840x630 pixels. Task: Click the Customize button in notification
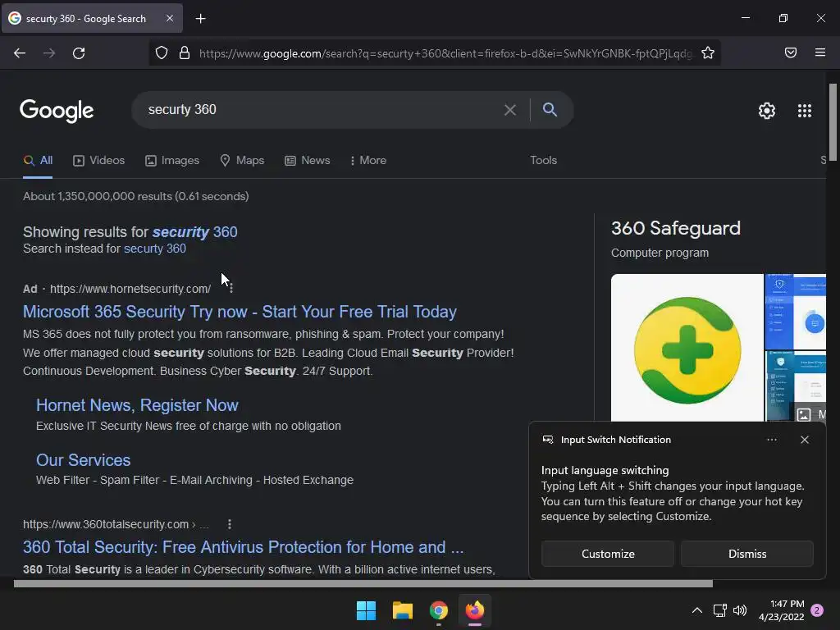(x=608, y=554)
